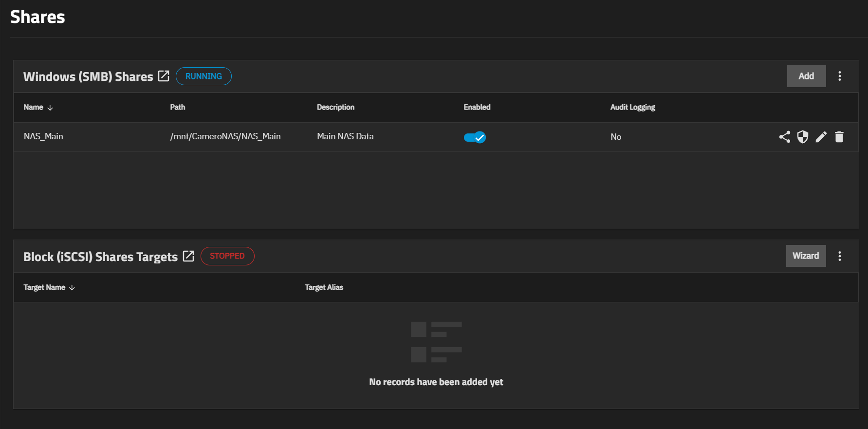The height and width of the screenshot is (429, 868).
Task: Click the Path column header
Action: pos(177,107)
